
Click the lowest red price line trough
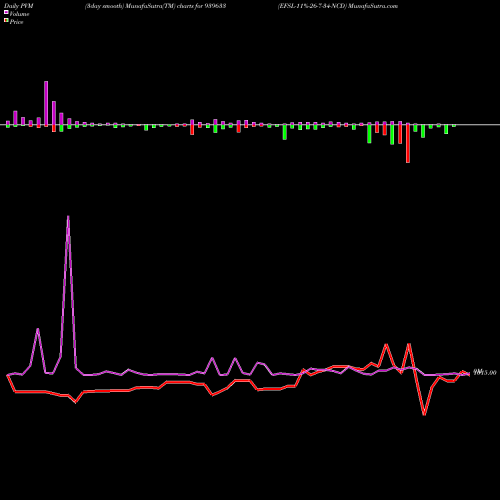pos(424,414)
